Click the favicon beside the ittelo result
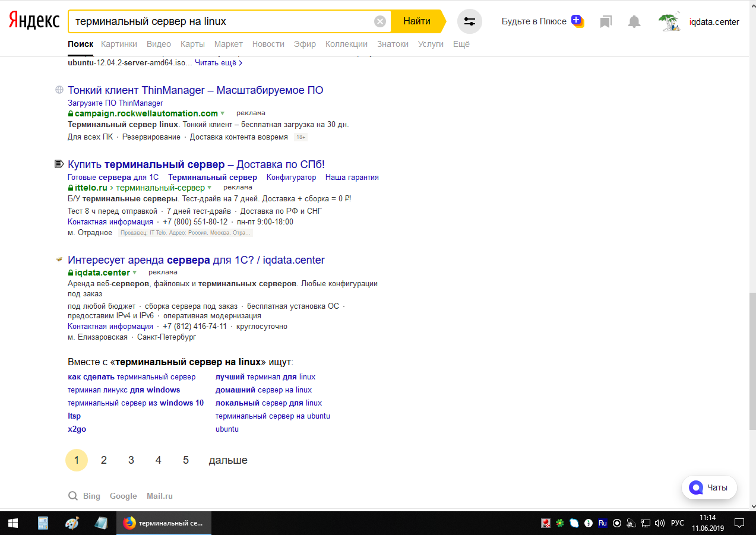 pos(59,164)
